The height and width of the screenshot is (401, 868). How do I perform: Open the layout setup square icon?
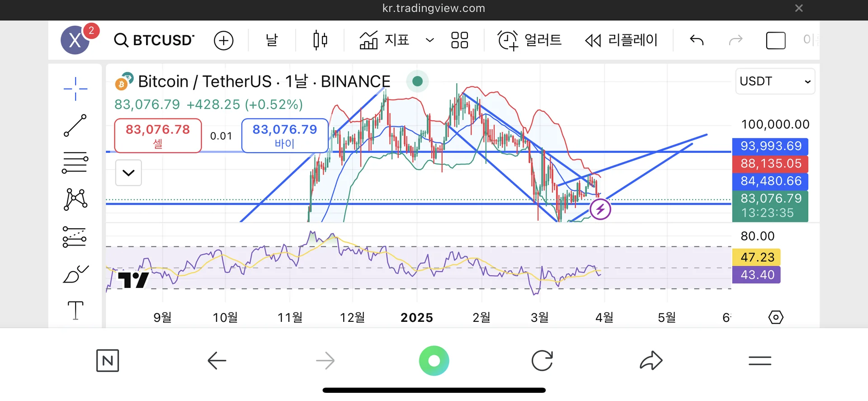pyautogui.click(x=776, y=41)
